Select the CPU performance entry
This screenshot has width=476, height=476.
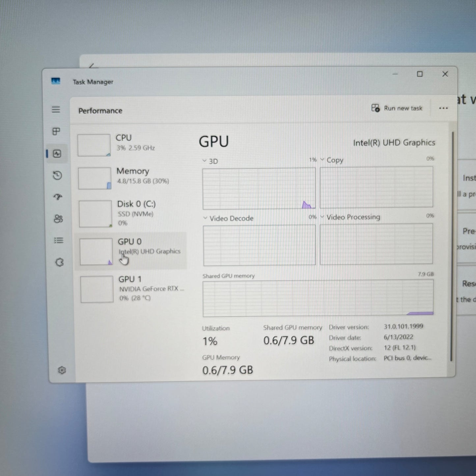click(131, 145)
